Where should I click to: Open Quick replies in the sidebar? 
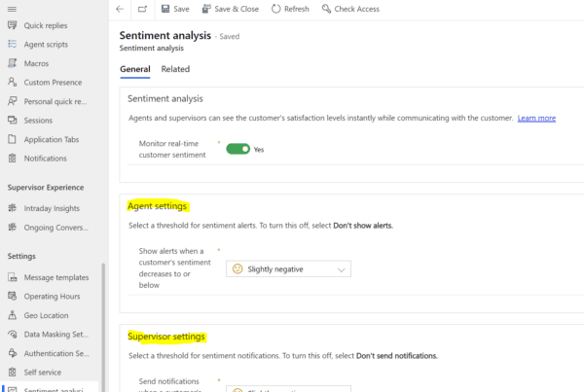click(47, 26)
